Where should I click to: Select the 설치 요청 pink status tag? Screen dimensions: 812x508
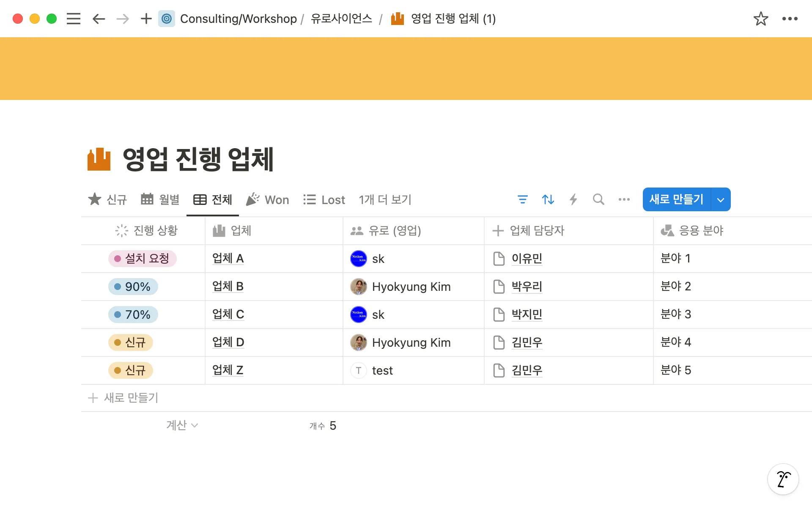[x=143, y=259]
